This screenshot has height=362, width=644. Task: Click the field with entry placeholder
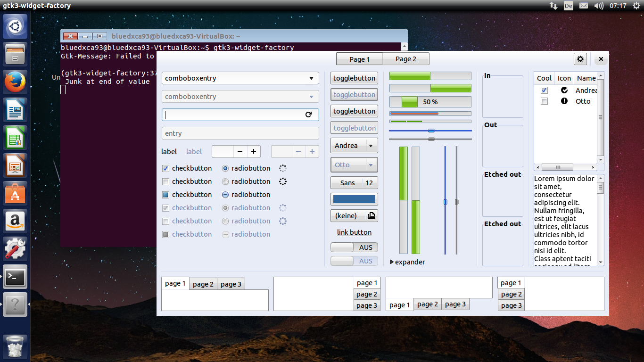240,133
